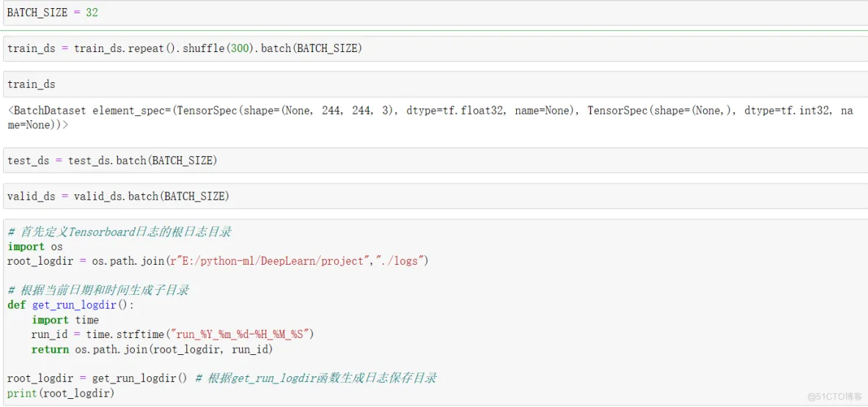Screen dimensions: 868x407
Task: Click the 'return os.path.join(root_logdir, run_id)' line
Action: pos(152,349)
